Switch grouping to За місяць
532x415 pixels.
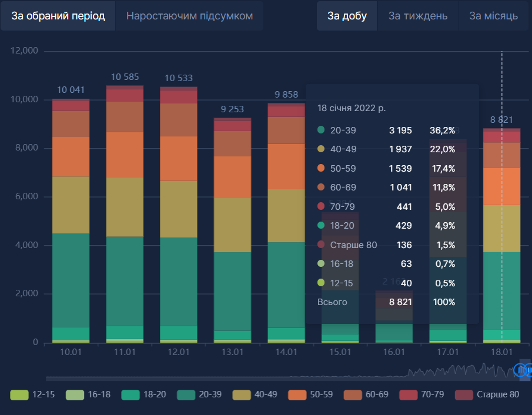(493, 16)
